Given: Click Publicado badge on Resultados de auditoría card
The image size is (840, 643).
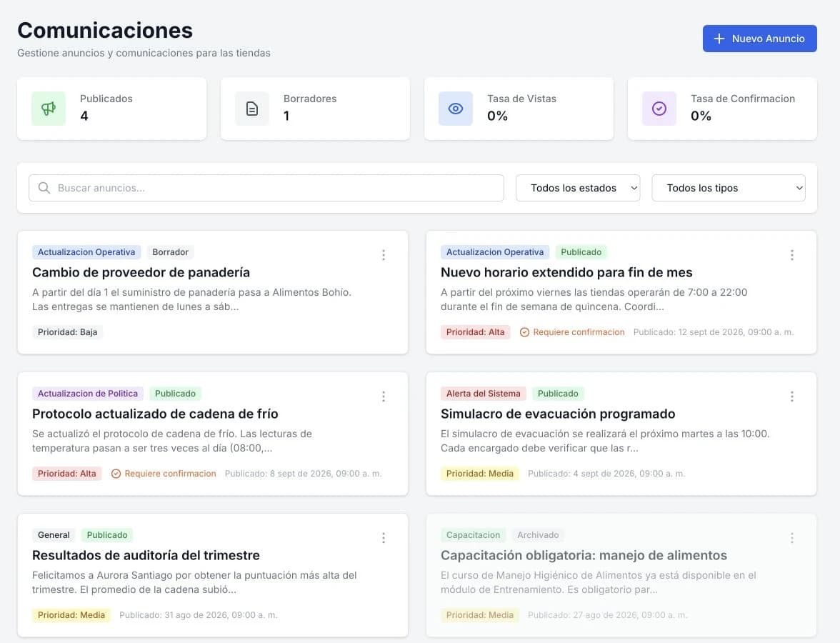Looking at the screenshot, I should coord(107,534).
